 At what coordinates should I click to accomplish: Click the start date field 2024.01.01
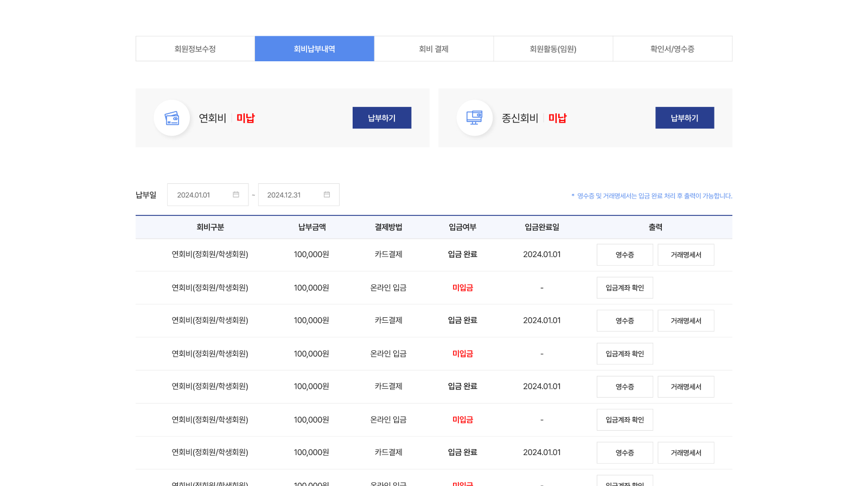click(208, 195)
